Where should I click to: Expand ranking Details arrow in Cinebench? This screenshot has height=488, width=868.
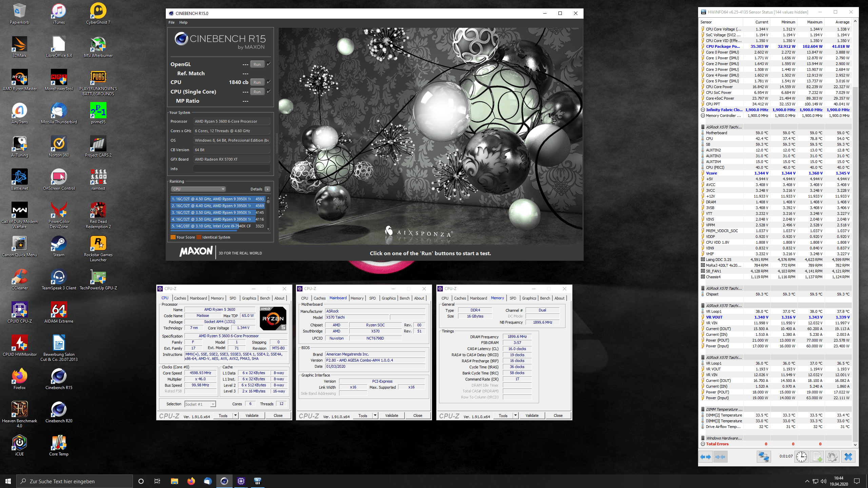tap(268, 189)
